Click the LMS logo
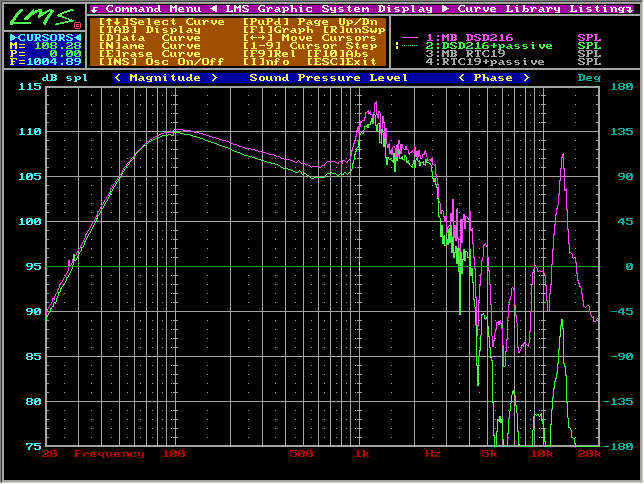This screenshot has width=644, height=484. [44, 18]
